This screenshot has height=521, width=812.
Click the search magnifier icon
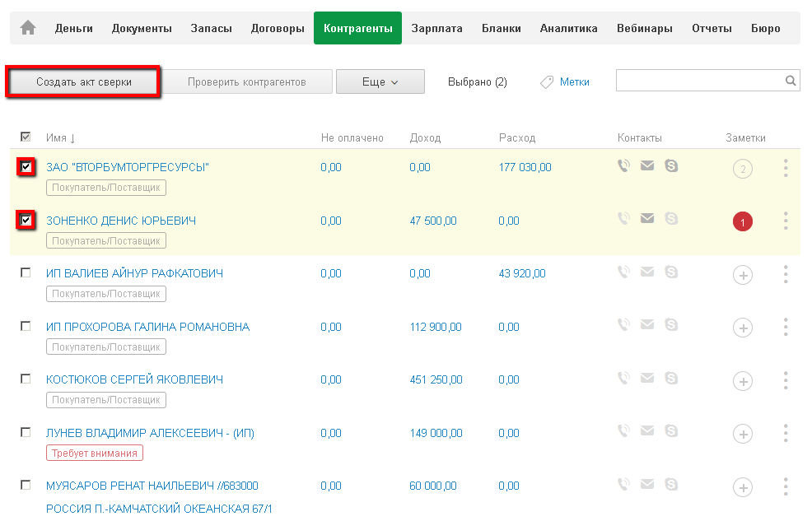click(x=791, y=81)
